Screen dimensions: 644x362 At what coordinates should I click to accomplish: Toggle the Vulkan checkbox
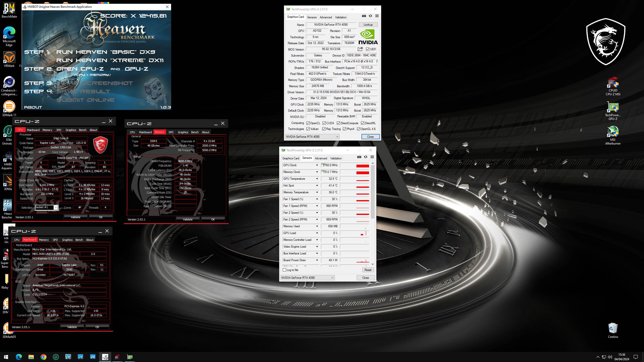[308, 129]
